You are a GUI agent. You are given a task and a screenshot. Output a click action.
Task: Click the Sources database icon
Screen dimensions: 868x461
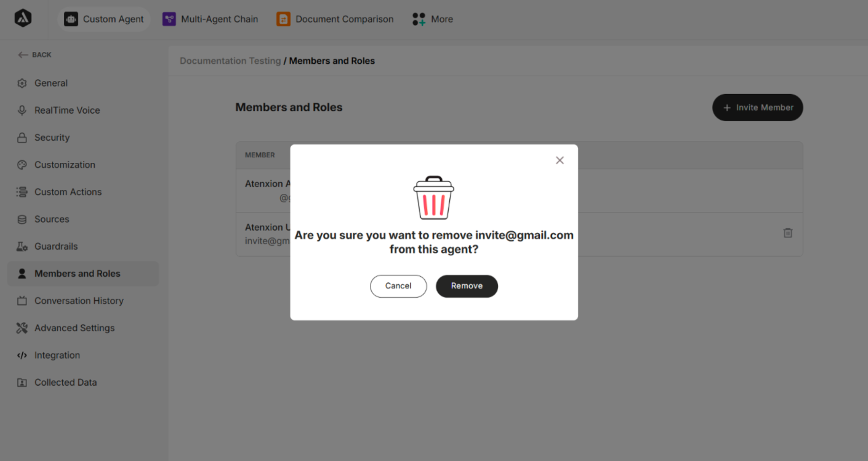click(x=22, y=219)
